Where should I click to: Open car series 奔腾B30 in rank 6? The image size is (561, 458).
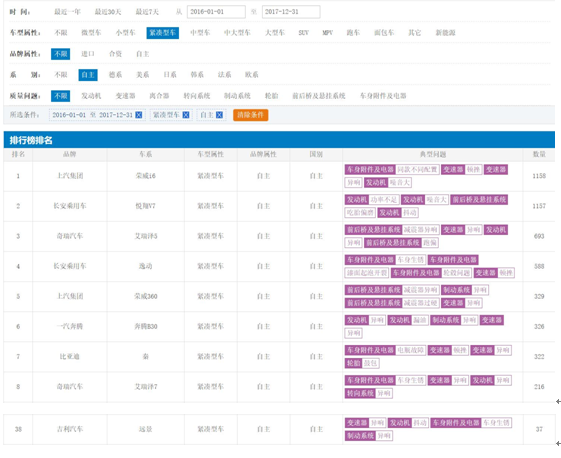click(146, 326)
